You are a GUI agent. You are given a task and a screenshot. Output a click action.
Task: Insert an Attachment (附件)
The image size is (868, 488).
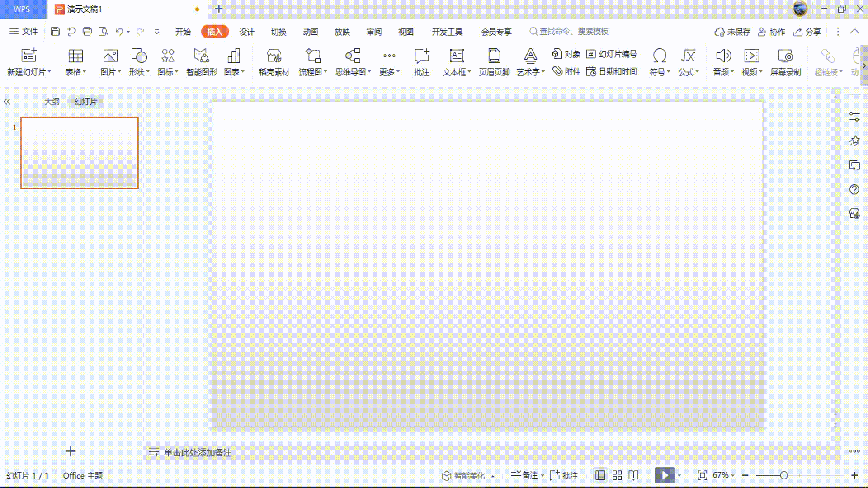566,71
